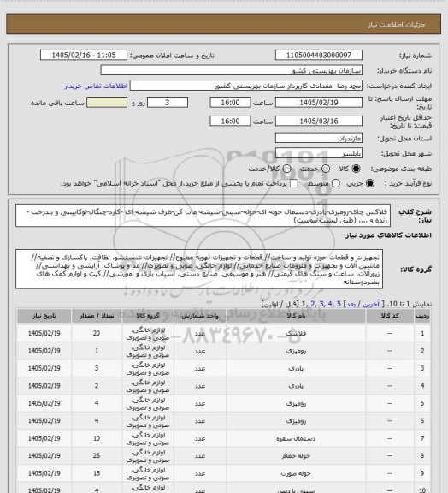448x493 pixels.
Task: Click the فلاسک item name in row 1
Action: click(x=296, y=333)
